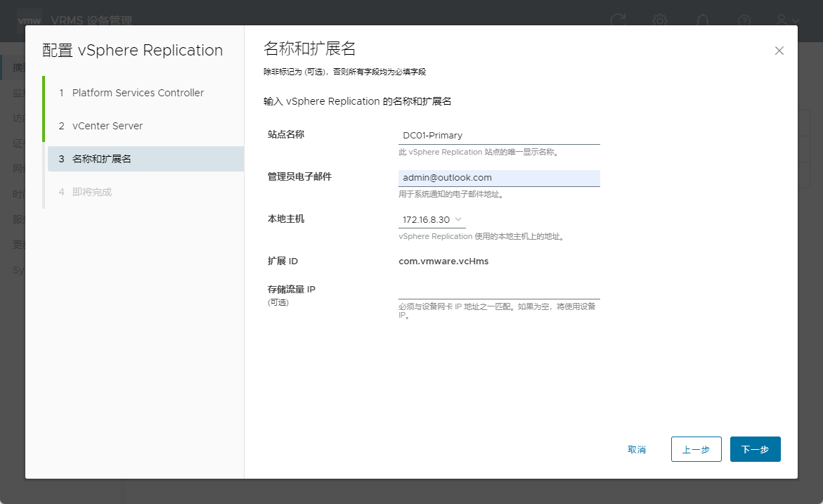Click the 名称和扩展名 heading

310,49
